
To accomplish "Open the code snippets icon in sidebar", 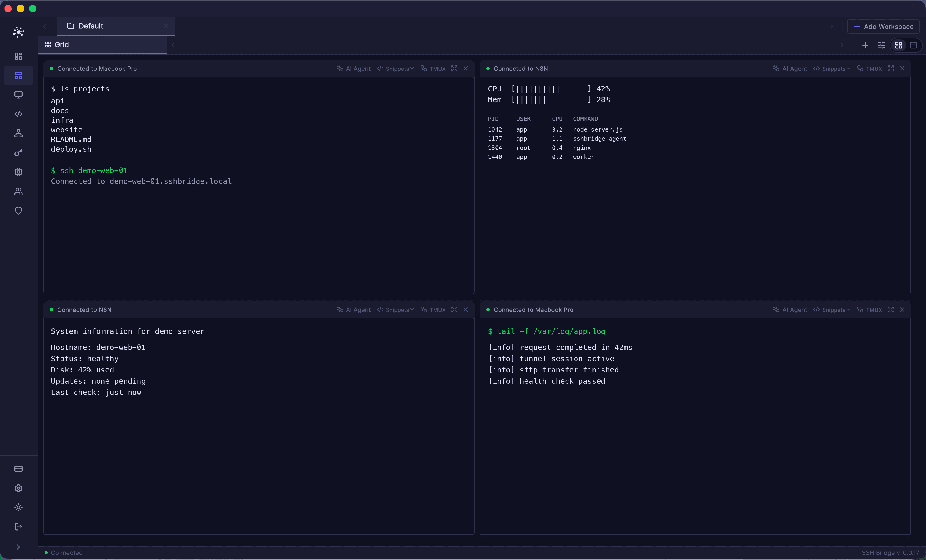I will tap(18, 114).
